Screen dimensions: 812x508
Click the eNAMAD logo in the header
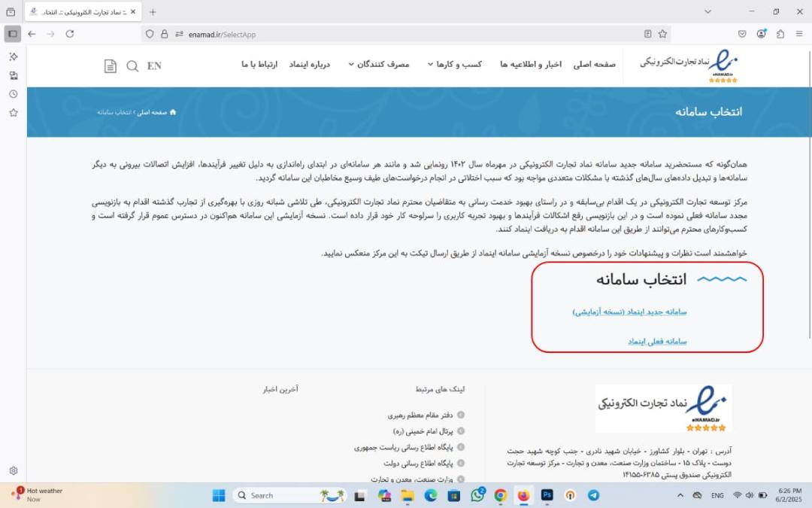689,65
